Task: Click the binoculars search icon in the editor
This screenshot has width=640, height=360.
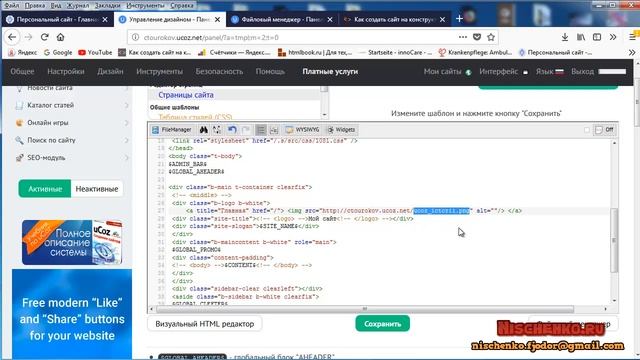Action: [203, 130]
